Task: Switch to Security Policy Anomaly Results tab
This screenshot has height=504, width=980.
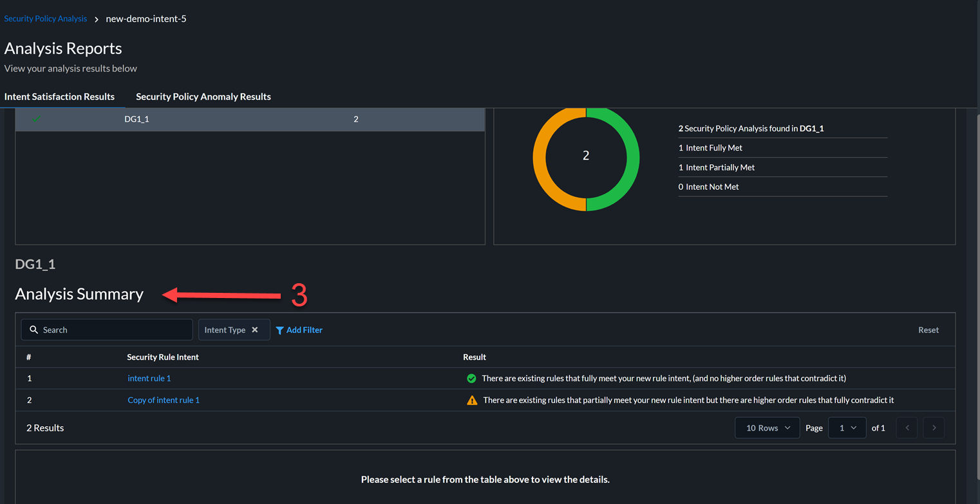Action: [203, 97]
